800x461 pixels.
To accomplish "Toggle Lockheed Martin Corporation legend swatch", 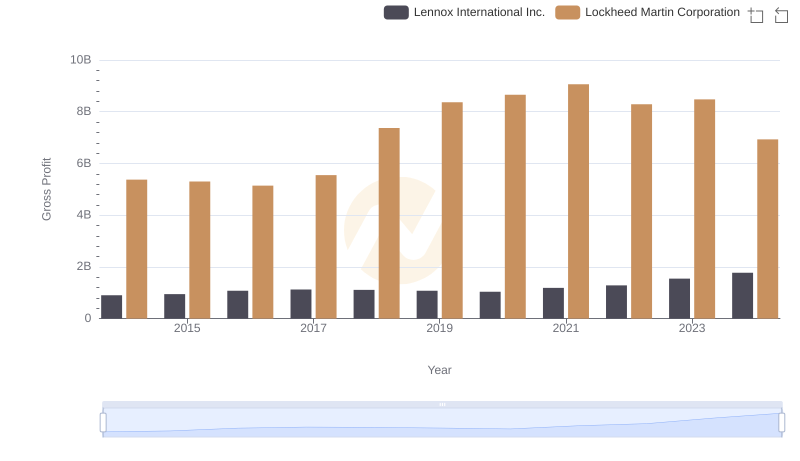I will click(567, 12).
